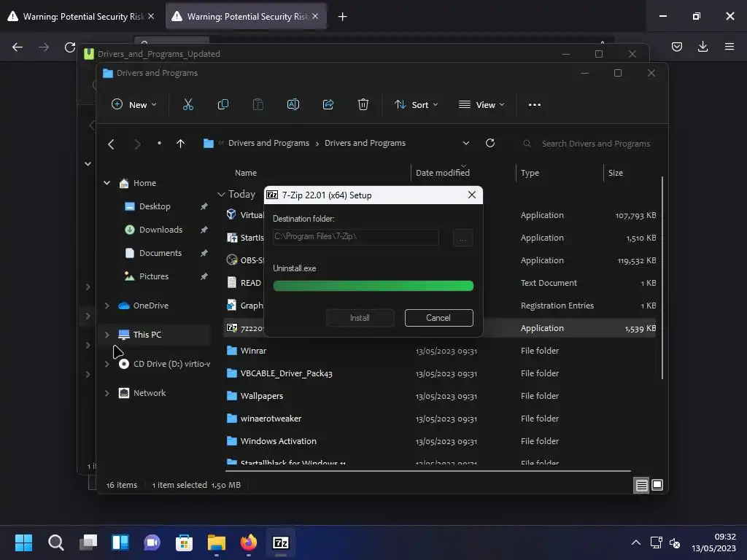This screenshot has height=560, width=747.
Task: Select Documents in the navigation pane
Action: coord(160,253)
